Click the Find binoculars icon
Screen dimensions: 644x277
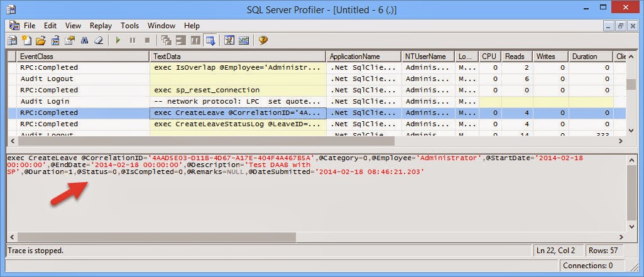point(85,40)
